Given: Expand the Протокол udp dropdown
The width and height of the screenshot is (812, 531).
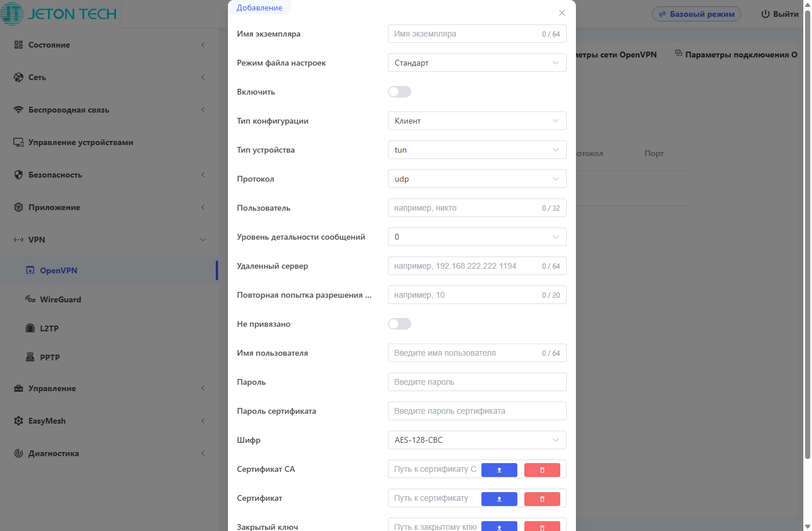Looking at the screenshot, I should [x=477, y=179].
